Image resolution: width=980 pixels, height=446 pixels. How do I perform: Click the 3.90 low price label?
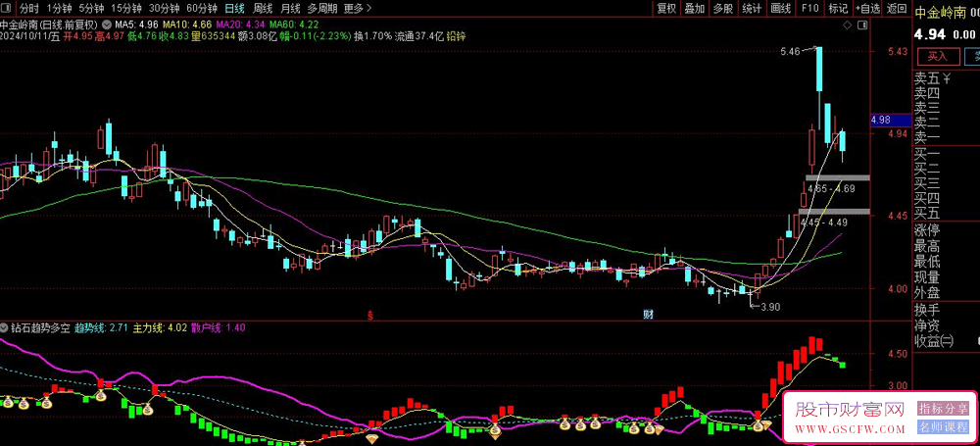tap(770, 307)
